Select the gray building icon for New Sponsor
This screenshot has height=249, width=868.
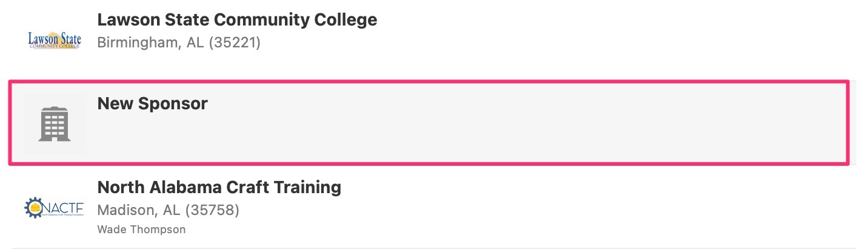click(54, 124)
